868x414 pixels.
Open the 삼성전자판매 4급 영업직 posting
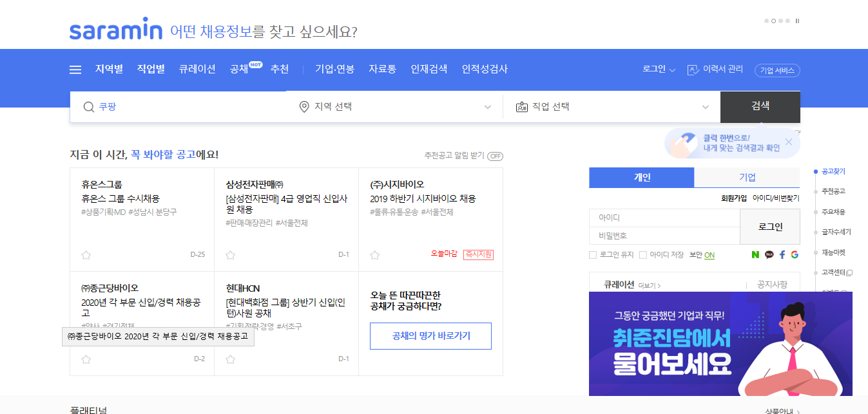[x=287, y=204]
